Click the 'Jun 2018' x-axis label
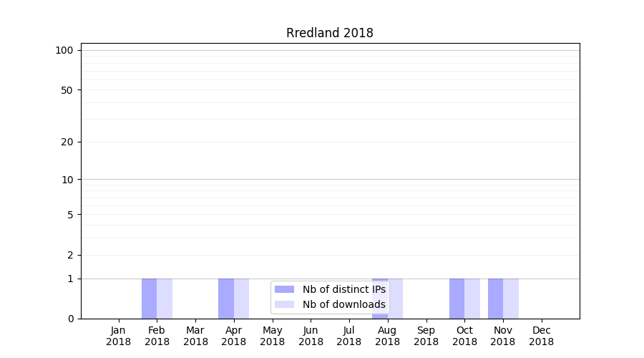The height and width of the screenshot is (358, 644). [x=311, y=336]
